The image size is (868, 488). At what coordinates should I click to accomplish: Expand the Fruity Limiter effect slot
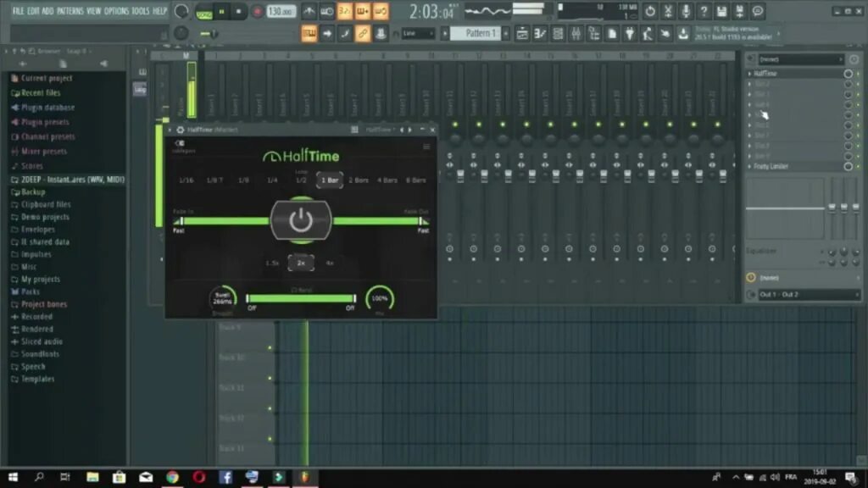click(x=750, y=167)
